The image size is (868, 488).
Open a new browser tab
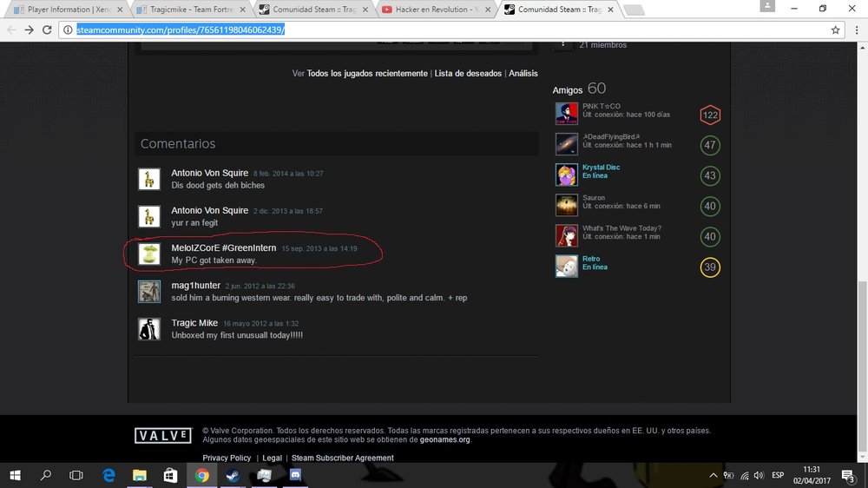pyautogui.click(x=634, y=10)
